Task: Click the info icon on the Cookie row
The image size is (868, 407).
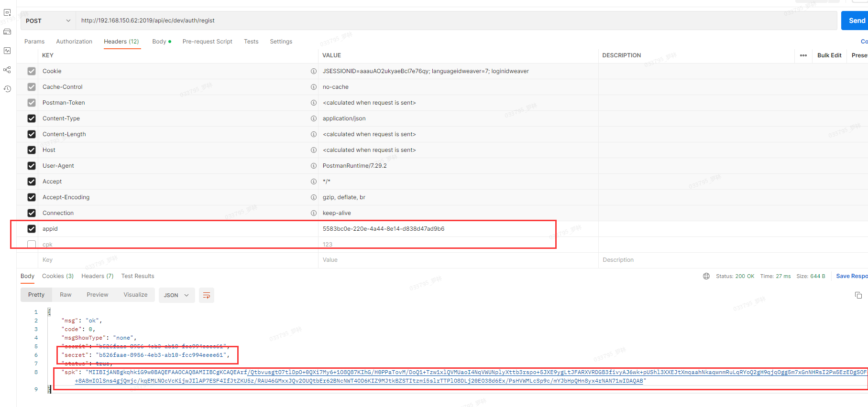Action: [x=314, y=71]
